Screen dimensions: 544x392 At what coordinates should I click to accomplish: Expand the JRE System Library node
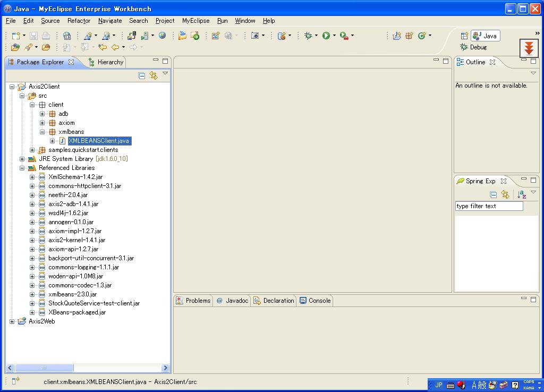tap(22, 159)
